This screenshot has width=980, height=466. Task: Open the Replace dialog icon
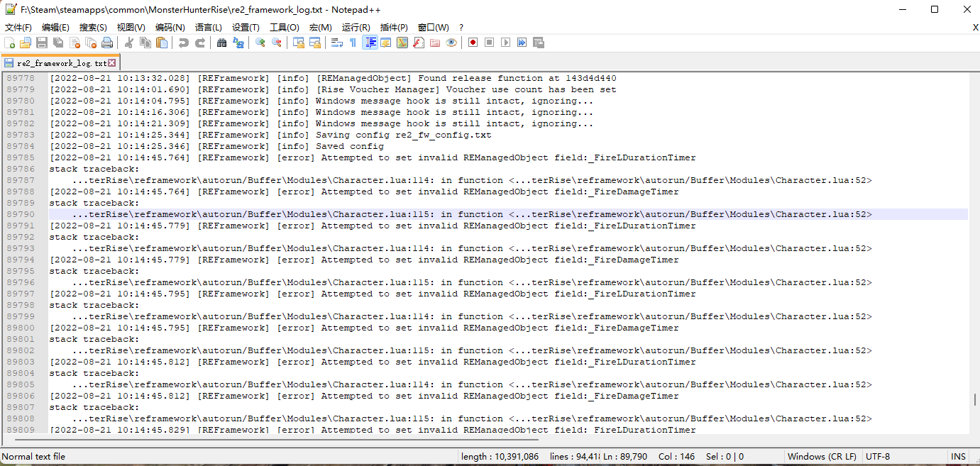click(x=237, y=43)
